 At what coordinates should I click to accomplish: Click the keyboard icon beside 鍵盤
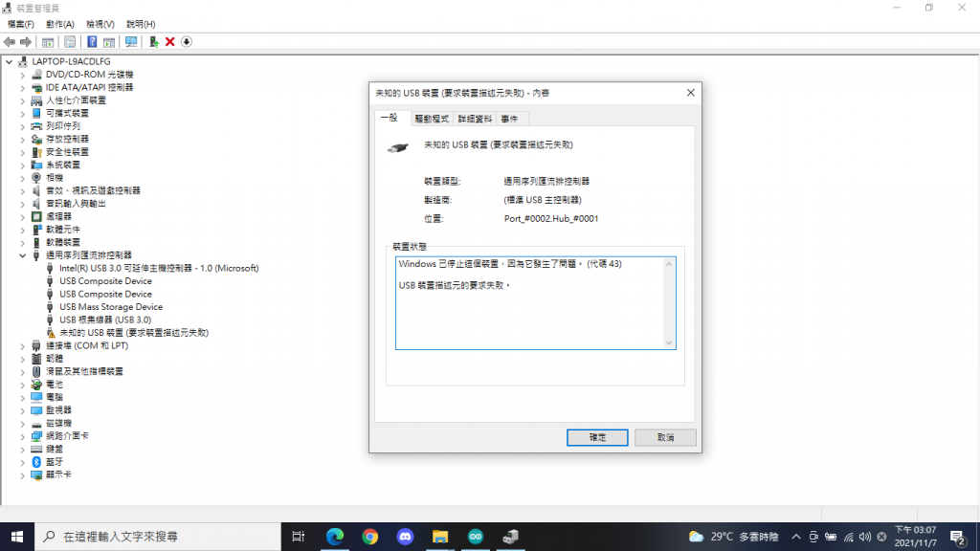click(x=36, y=449)
